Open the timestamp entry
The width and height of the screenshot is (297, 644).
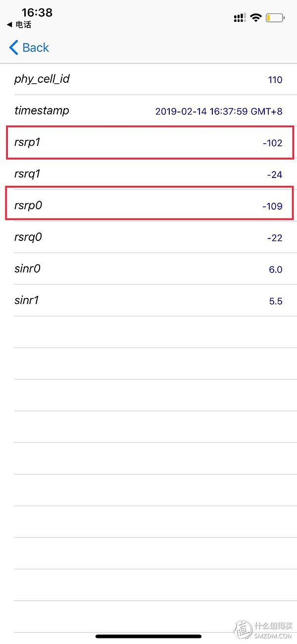click(x=148, y=111)
